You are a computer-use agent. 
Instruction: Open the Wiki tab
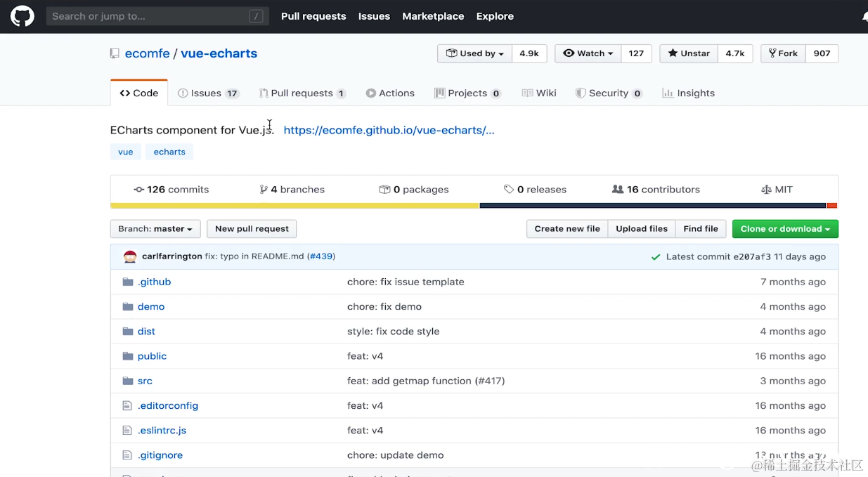pyautogui.click(x=539, y=93)
